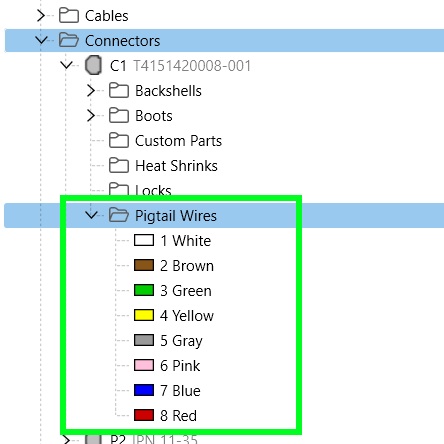Select the P2 connector label
Image resolution: width=444 pixels, height=444 pixels.
(x=118, y=439)
